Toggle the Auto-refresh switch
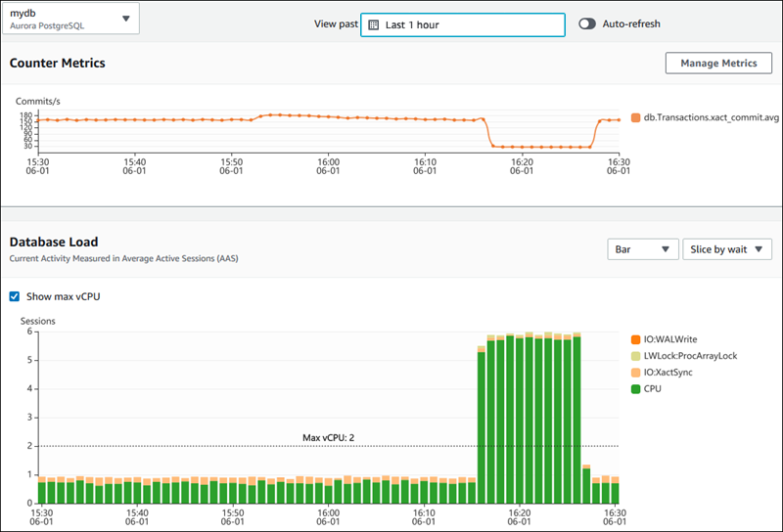Viewport: 783px width, 532px height. [x=587, y=23]
